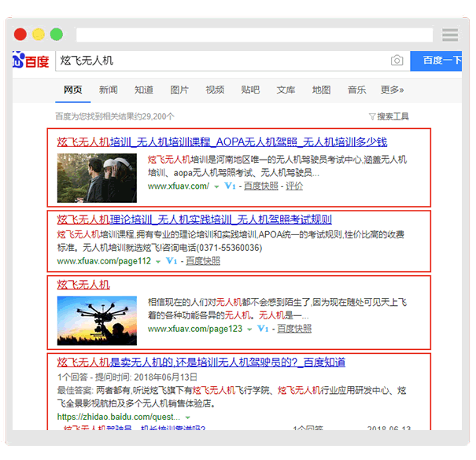Open the 炫飞无人机理论培训 result title
This screenshot has width=476, height=460.
pyautogui.click(x=194, y=219)
